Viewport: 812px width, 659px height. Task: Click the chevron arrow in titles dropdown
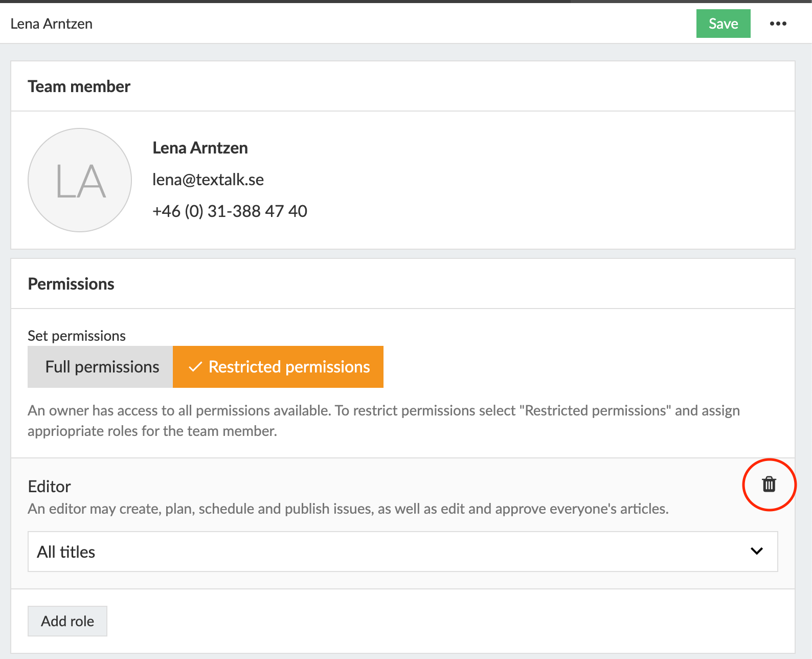(756, 551)
